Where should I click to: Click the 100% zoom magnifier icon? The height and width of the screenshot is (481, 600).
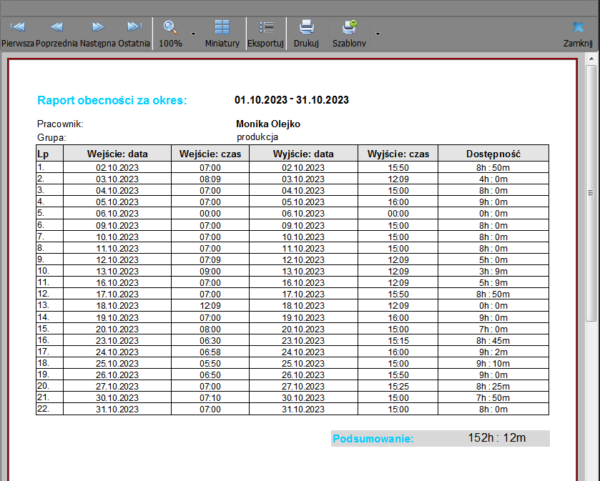point(171,30)
